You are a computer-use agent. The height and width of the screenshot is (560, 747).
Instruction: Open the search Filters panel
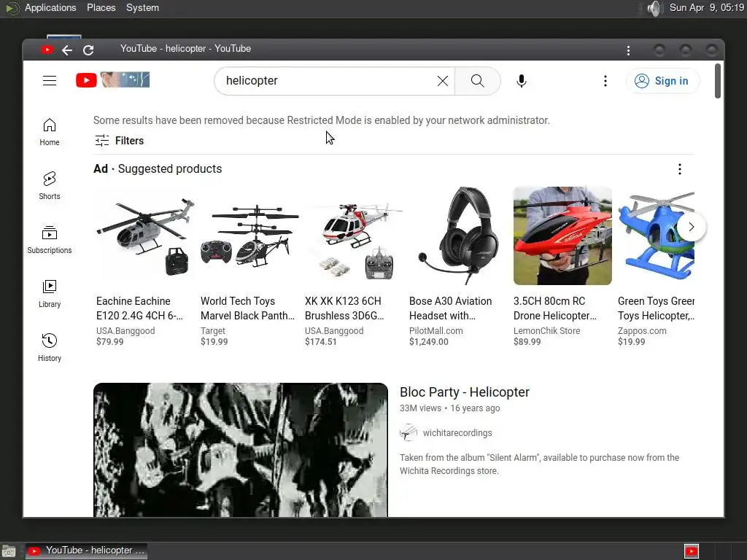pyautogui.click(x=119, y=141)
